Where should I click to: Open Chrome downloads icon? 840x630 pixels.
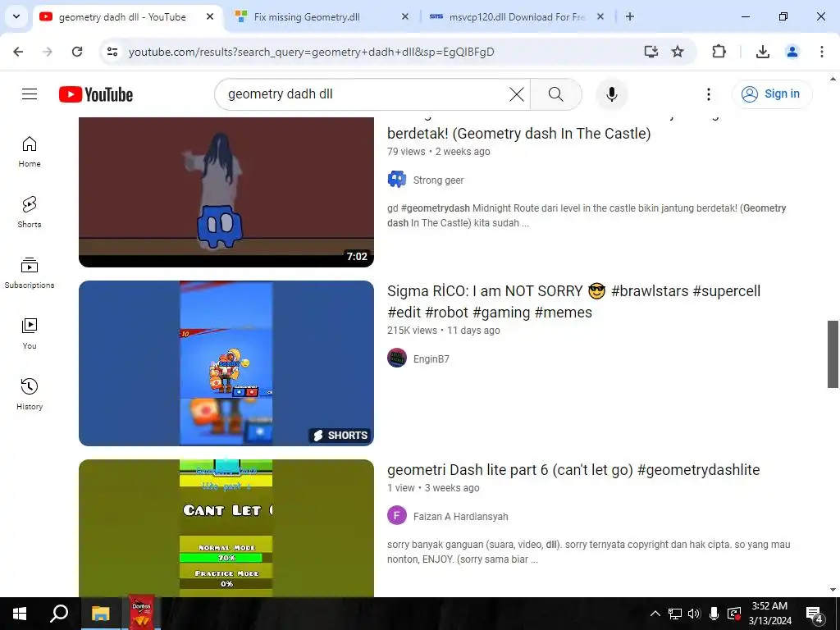[762, 52]
